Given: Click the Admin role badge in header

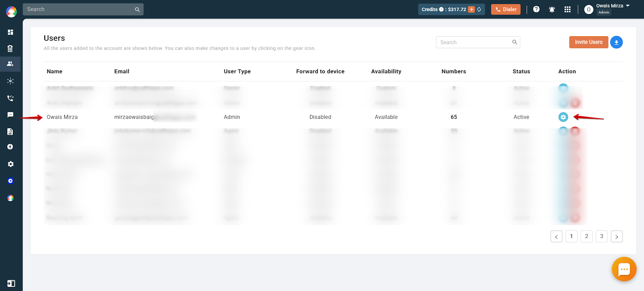Looking at the screenshot, I should 604,12.
